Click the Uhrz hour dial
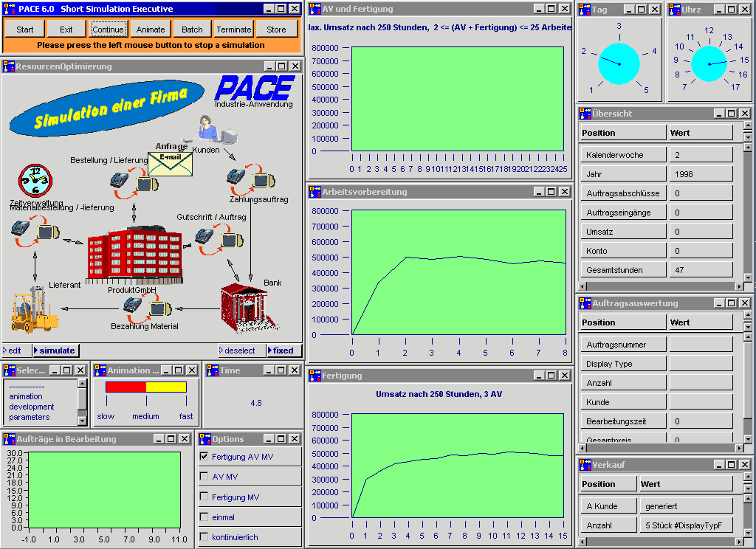The height and width of the screenshot is (549, 756). [x=709, y=63]
